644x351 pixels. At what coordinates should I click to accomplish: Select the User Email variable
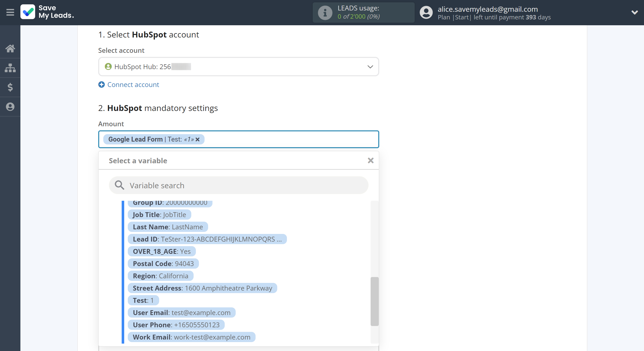point(182,312)
